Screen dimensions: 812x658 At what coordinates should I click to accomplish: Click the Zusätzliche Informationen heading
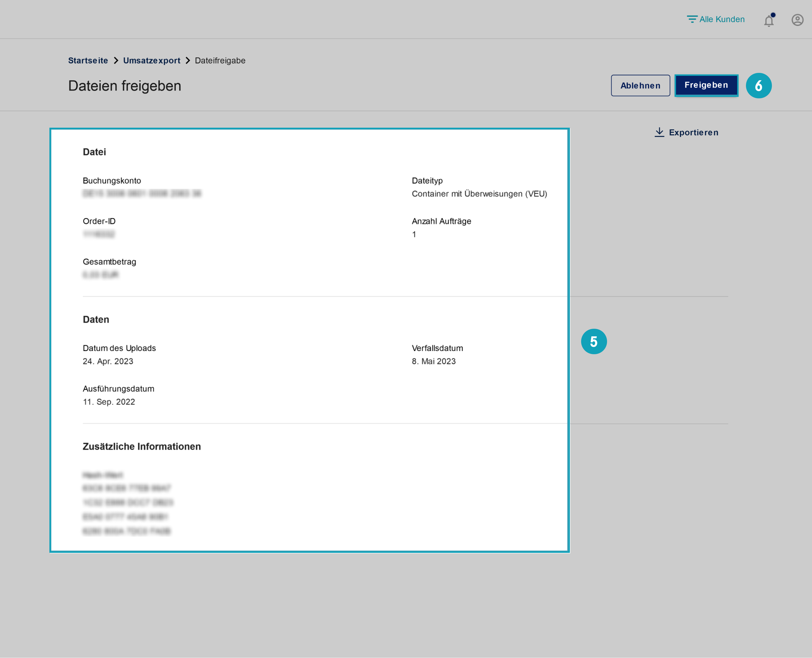coord(142,446)
